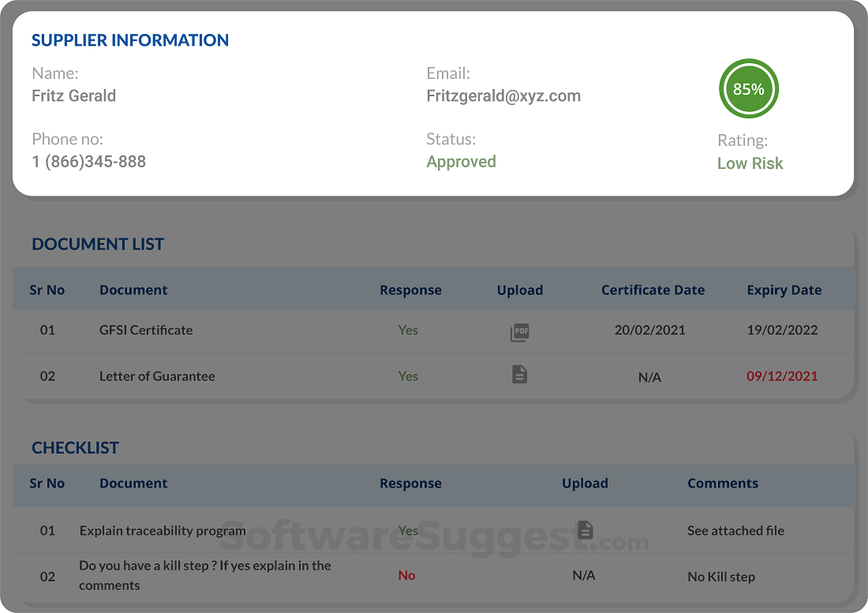868x613 pixels.
Task: View attached file for traceability program
Action: (x=585, y=529)
